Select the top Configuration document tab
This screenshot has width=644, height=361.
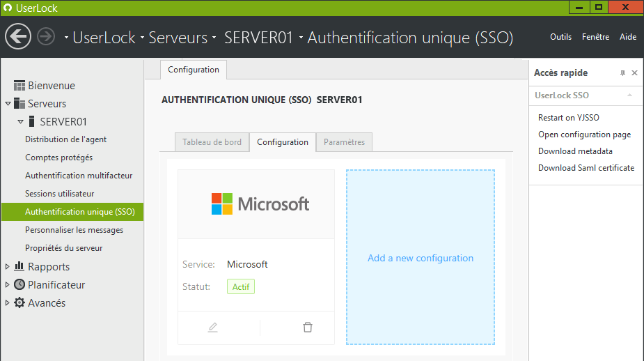pyautogui.click(x=194, y=70)
